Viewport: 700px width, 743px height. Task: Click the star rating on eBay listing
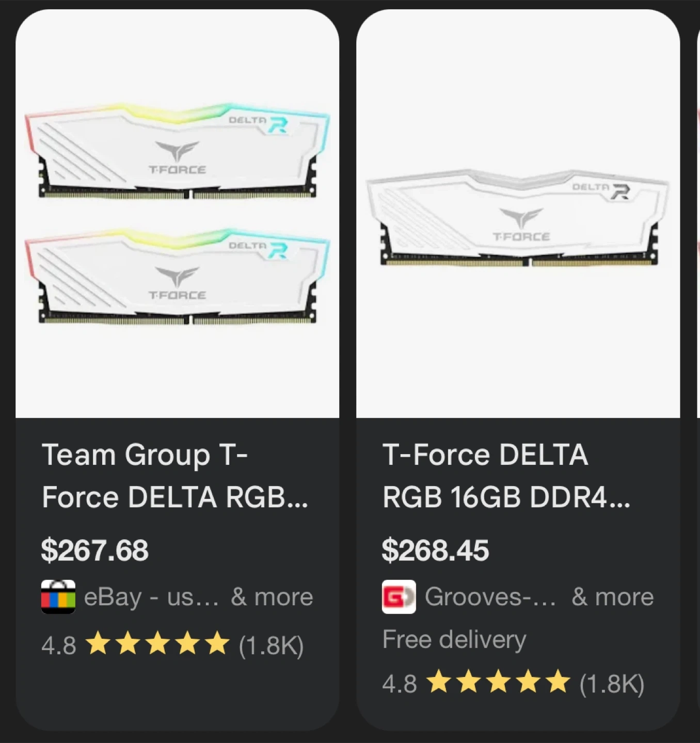(x=157, y=644)
